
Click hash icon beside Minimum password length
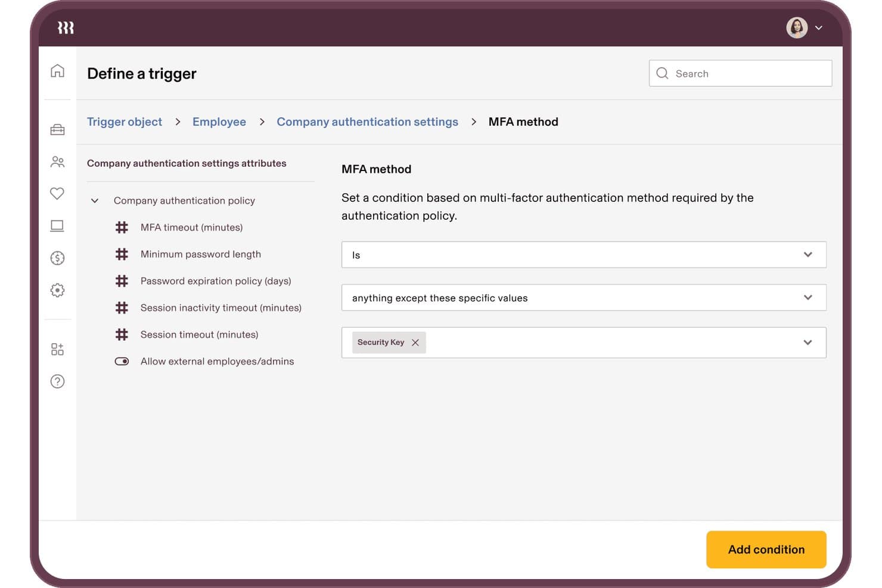pyautogui.click(x=122, y=254)
